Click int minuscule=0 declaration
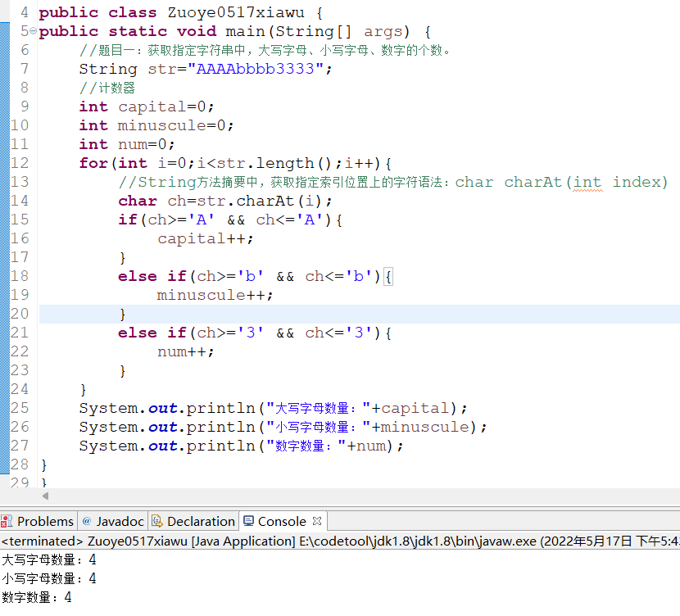 tap(156, 125)
